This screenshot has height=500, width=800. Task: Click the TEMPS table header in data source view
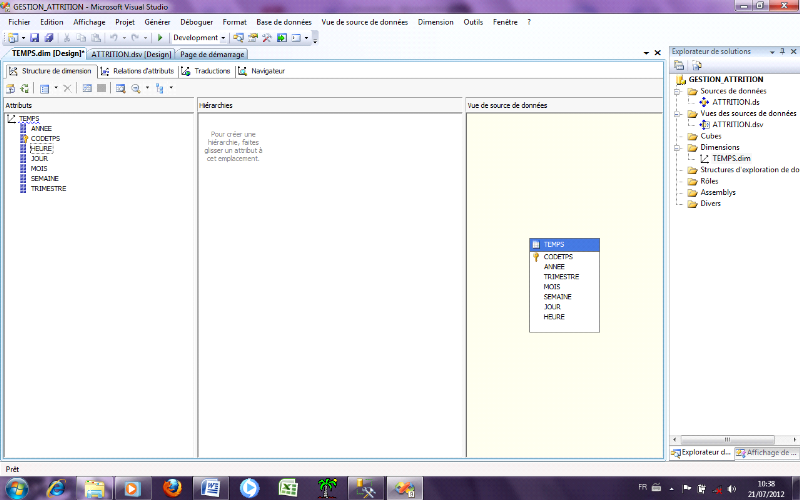(x=565, y=244)
